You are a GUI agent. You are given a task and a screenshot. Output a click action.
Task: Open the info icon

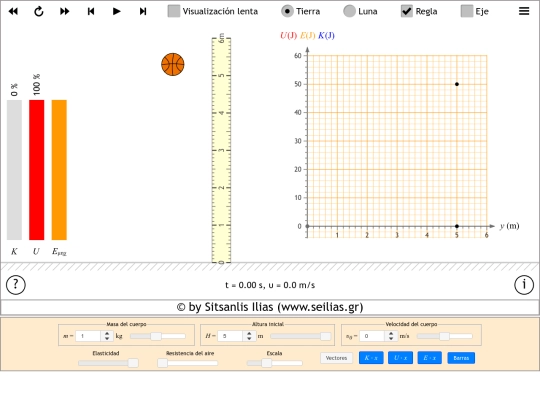(x=524, y=285)
